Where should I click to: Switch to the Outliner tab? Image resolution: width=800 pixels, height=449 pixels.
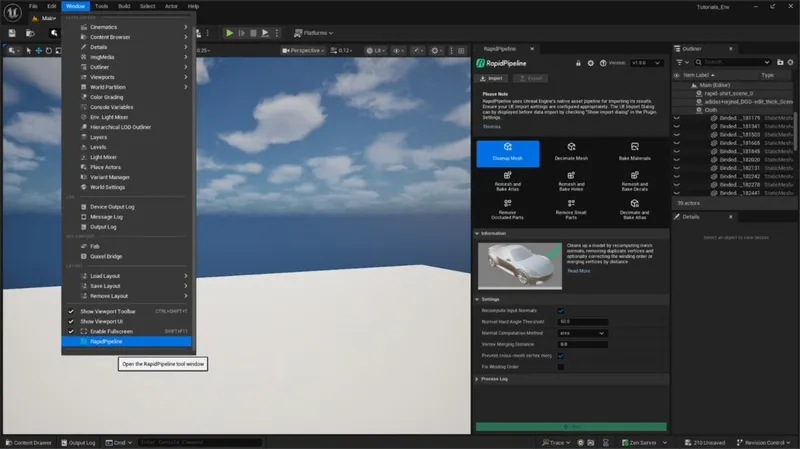[692, 49]
